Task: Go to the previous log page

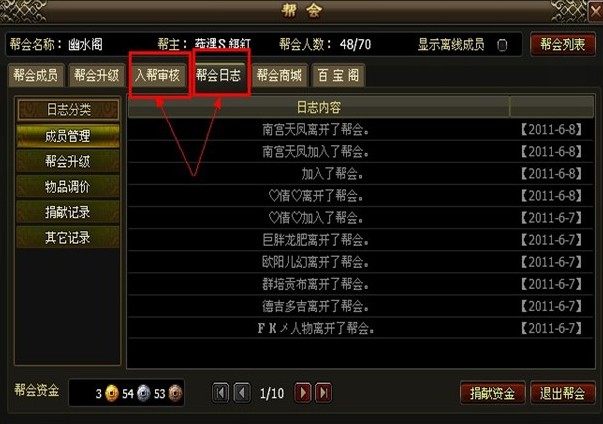Action: pyautogui.click(x=242, y=393)
